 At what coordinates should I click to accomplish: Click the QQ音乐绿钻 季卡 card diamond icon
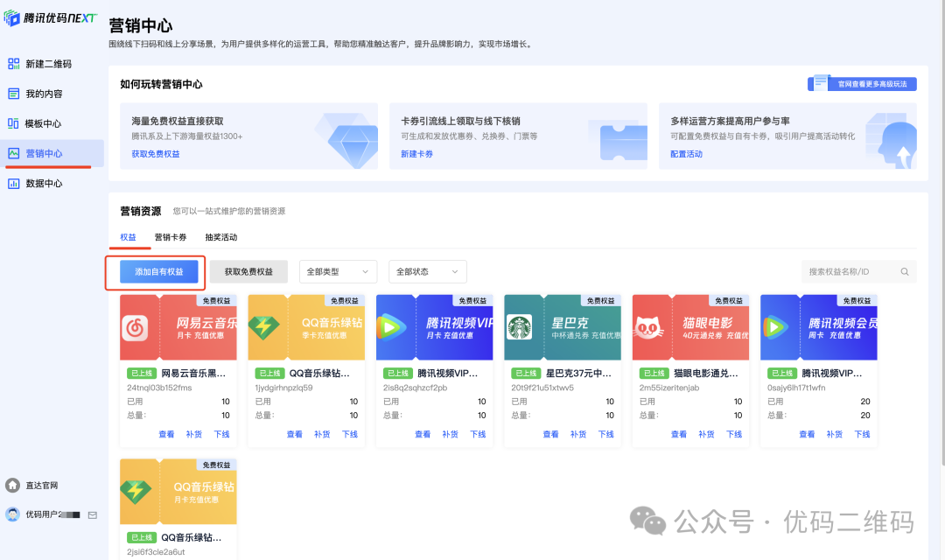click(x=263, y=327)
